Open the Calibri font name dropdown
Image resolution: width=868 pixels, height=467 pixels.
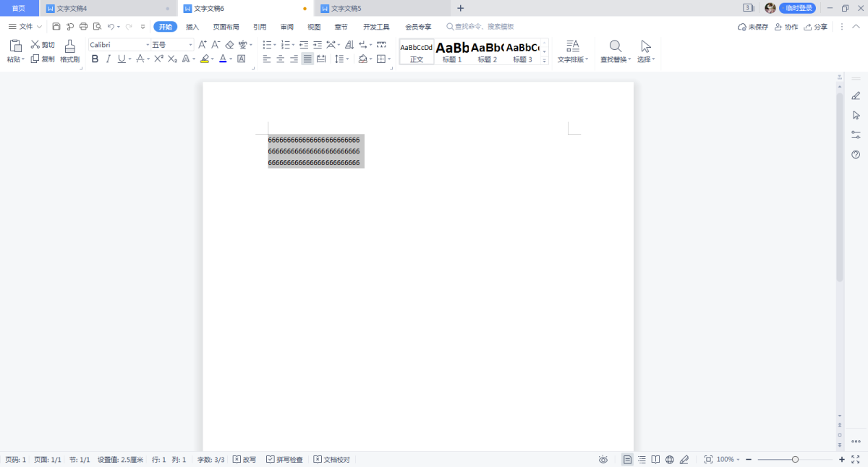click(x=148, y=45)
